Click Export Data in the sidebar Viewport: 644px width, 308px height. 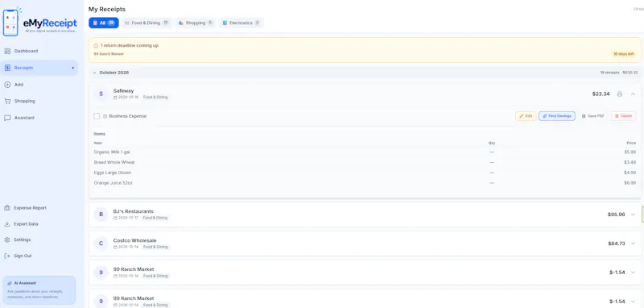(39, 224)
